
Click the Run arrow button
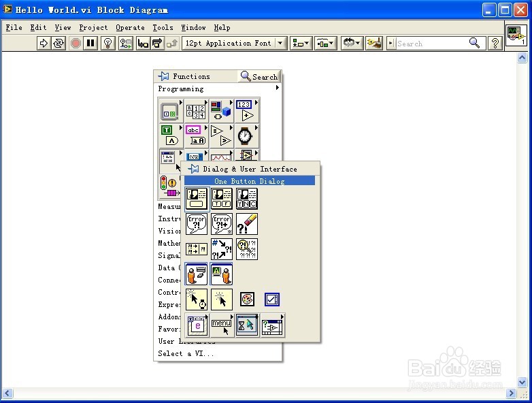point(44,43)
